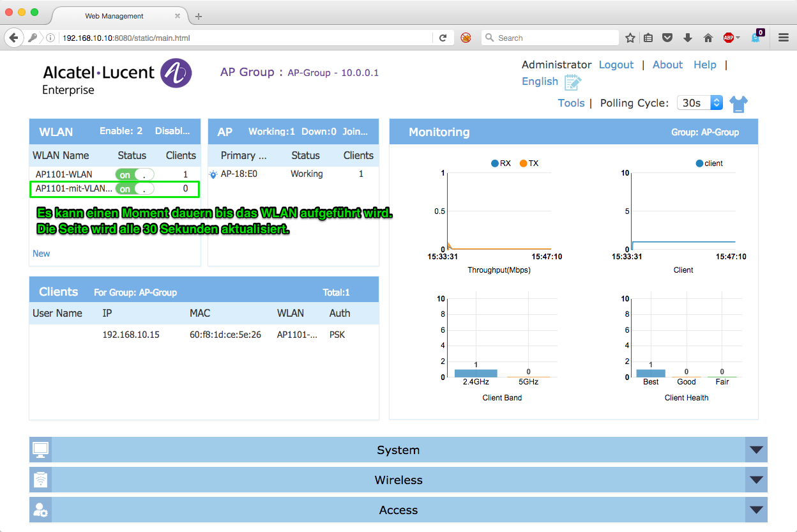Disable the AP1101-mit-VLAN wireless network
Image resolution: width=797 pixels, height=532 pixels.
(135, 189)
